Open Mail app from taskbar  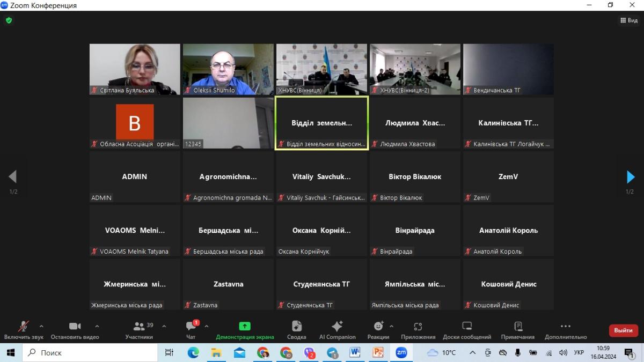(x=239, y=352)
